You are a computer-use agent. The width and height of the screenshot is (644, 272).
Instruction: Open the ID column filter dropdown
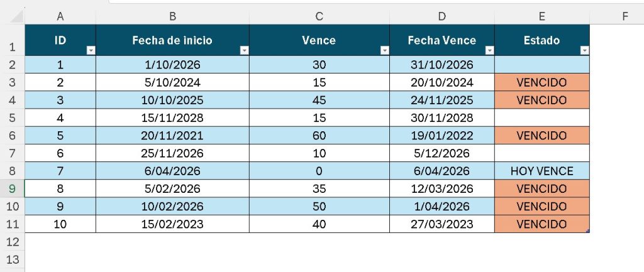pyautogui.click(x=91, y=50)
